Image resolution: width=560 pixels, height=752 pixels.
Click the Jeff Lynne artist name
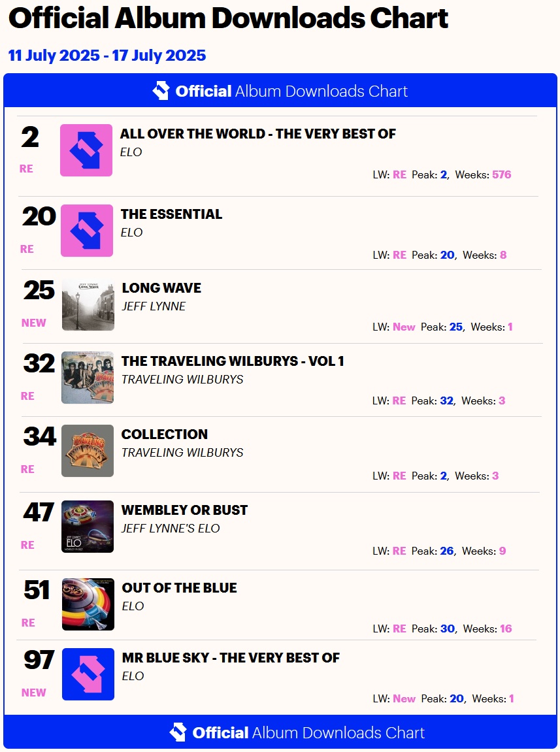coord(154,306)
